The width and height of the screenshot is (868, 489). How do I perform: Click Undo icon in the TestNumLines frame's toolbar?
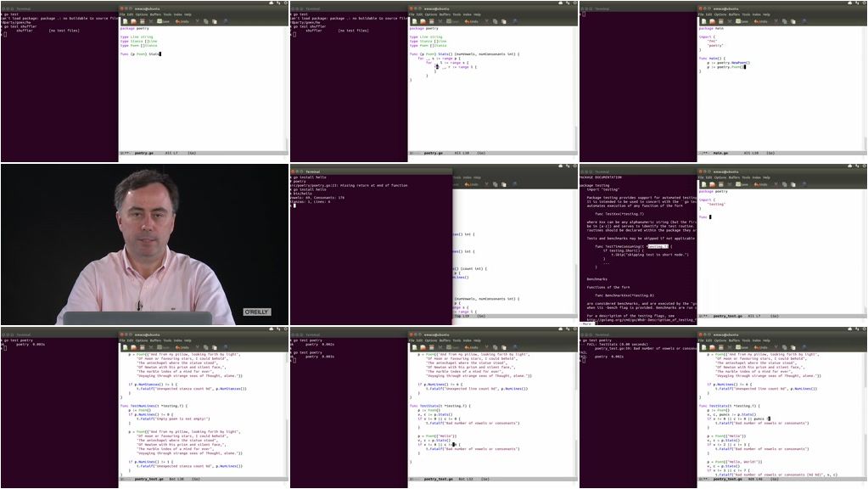pos(182,348)
